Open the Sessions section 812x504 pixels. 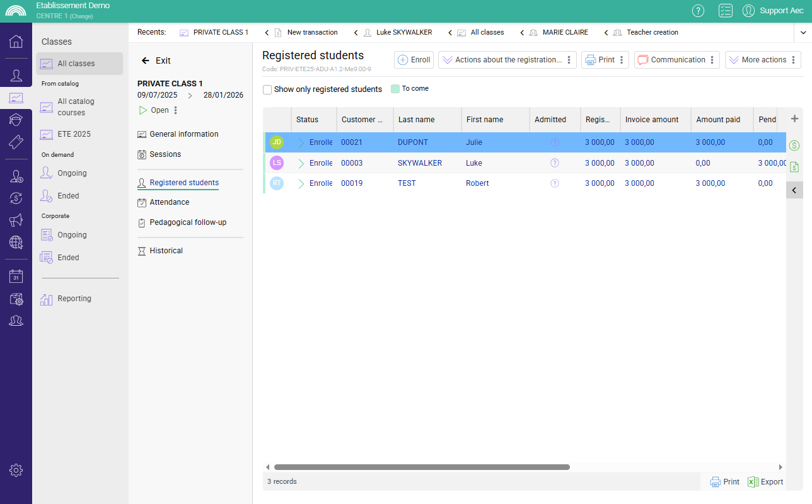click(x=159, y=154)
